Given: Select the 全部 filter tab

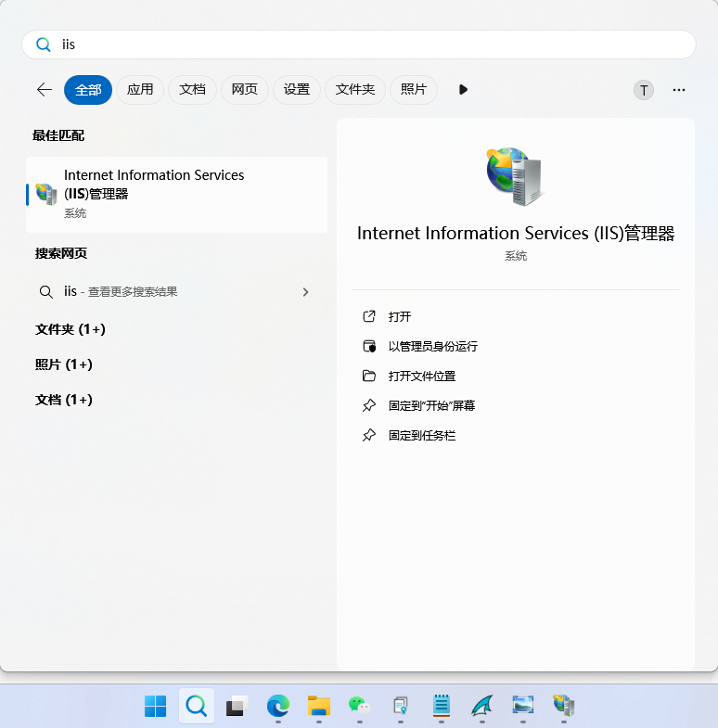Looking at the screenshot, I should (88, 90).
